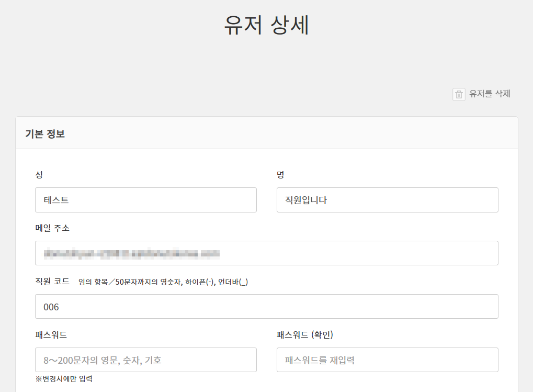Image resolution: width=533 pixels, height=392 pixels.
Task: Click the 직원 코드 format hint text
Action: tap(163, 282)
